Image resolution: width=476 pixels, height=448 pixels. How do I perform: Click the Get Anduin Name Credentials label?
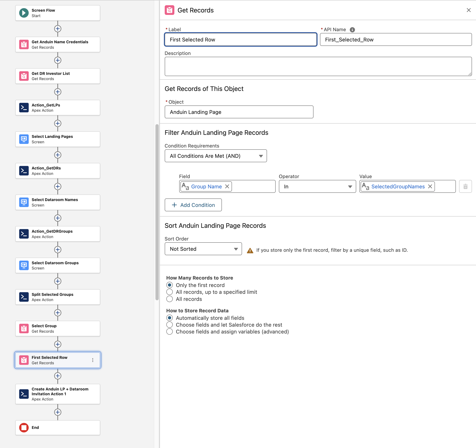60,42
